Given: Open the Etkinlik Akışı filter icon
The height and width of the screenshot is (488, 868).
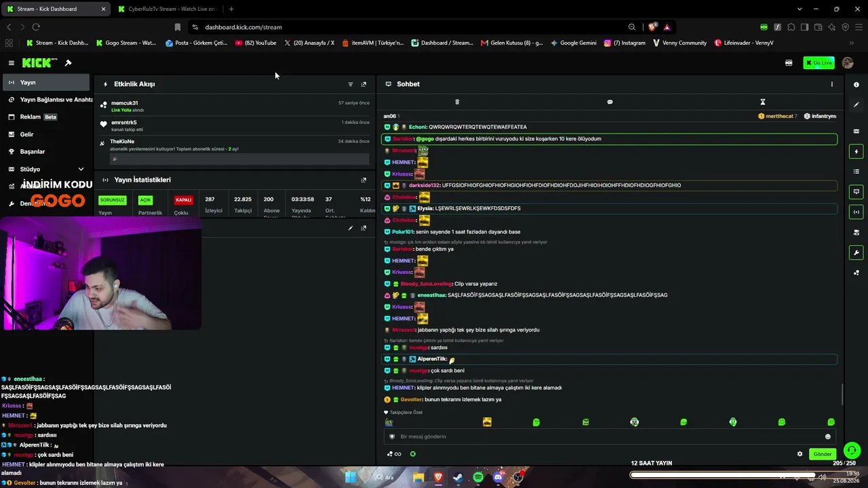Looking at the screenshot, I should [x=351, y=84].
